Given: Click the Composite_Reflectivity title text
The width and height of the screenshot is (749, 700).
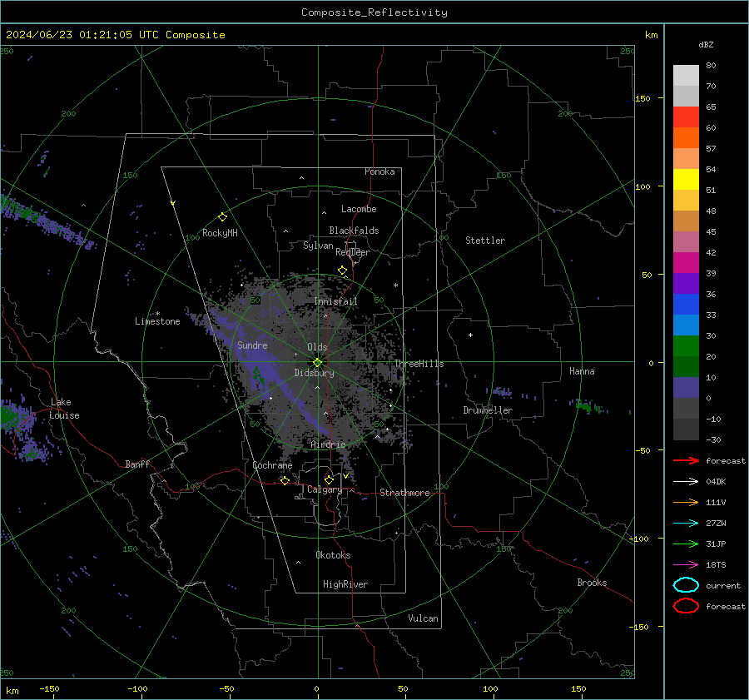Looking at the screenshot, I should [374, 12].
